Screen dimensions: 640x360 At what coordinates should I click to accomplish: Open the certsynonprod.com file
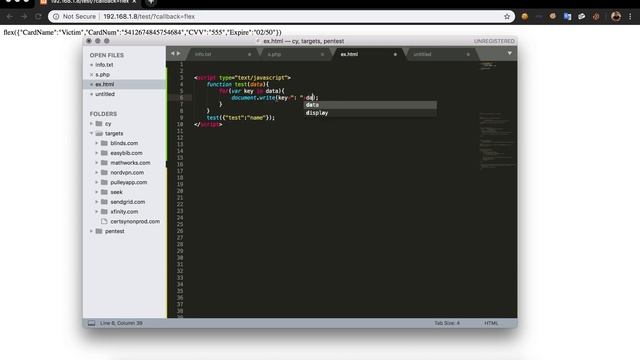pyautogui.click(x=135, y=221)
